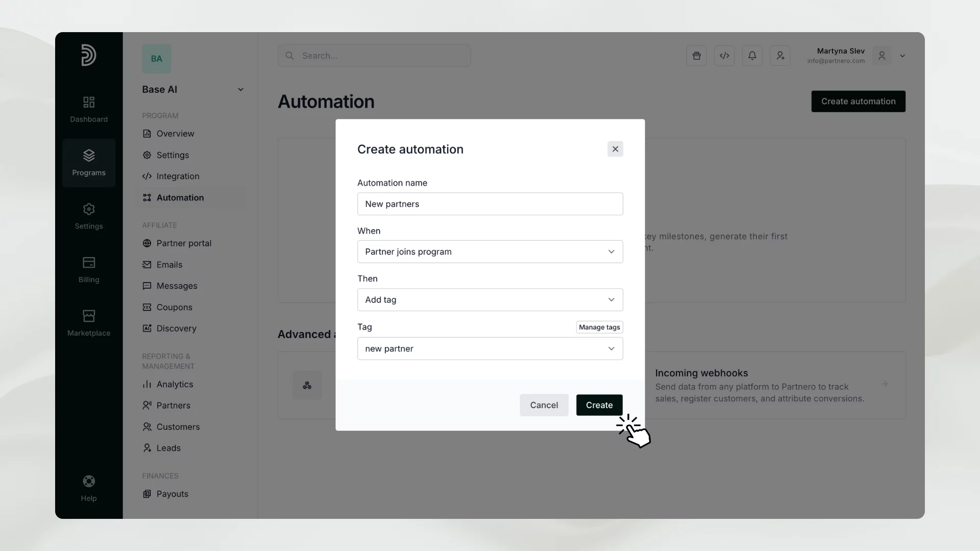This screenshot has height=551, width=980.
Task: Open Marketplace in the left rail
Action: [x=89, y=323]
